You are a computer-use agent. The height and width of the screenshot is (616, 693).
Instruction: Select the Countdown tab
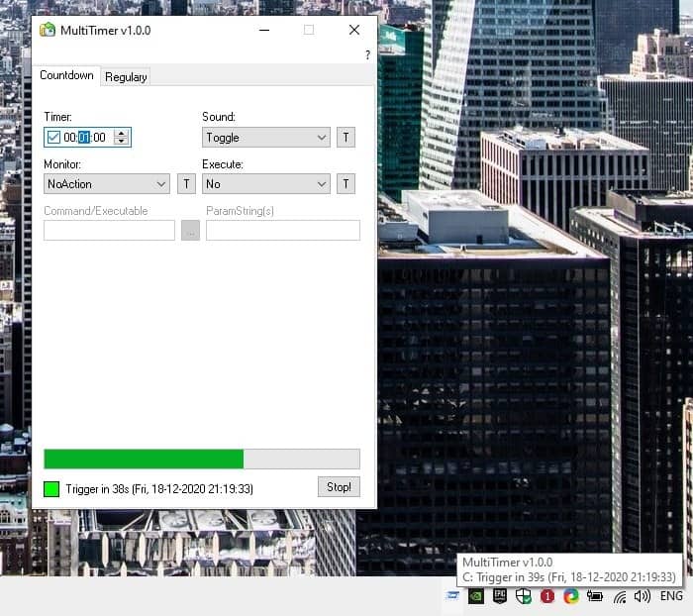pyautogui.click(x=67, y=76)
